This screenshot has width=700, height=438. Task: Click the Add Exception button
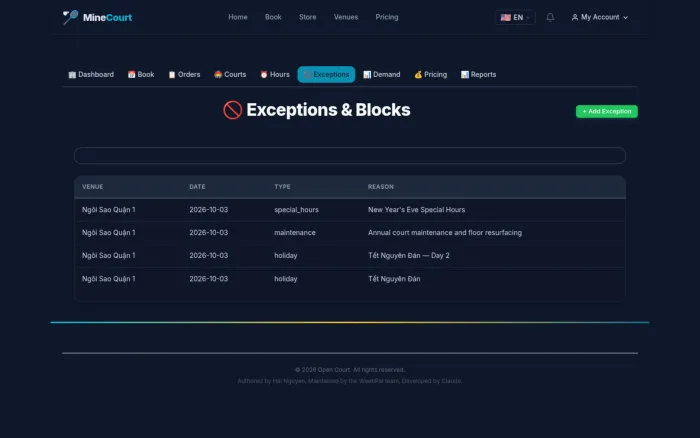click(607, 111)
